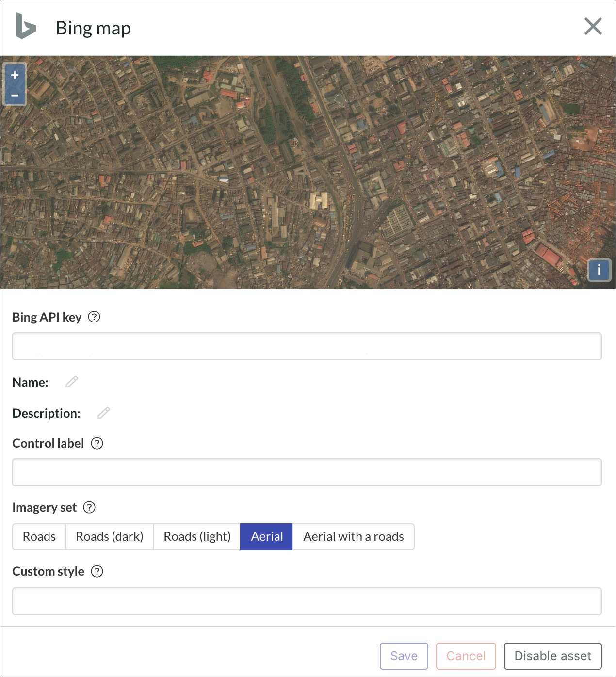Screen dimensions: 616x677
Task: Edit the Name with pencil icon
Action: coord(72,382)
